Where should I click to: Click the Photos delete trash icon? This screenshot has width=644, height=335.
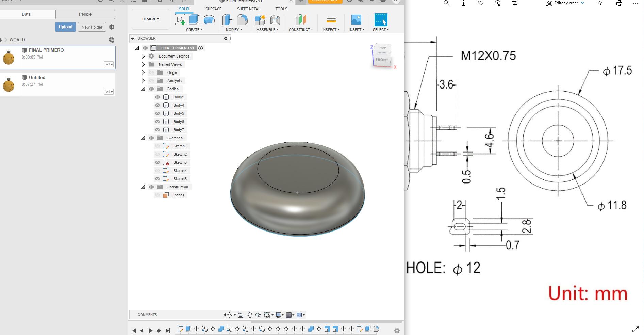(463, 3)
